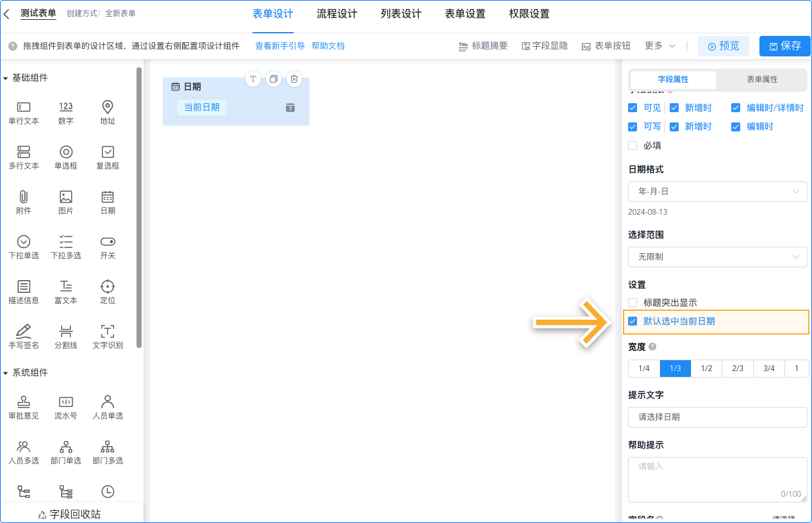
Task: Select the 单行文本 component icon
Action: tap(24, 113)
